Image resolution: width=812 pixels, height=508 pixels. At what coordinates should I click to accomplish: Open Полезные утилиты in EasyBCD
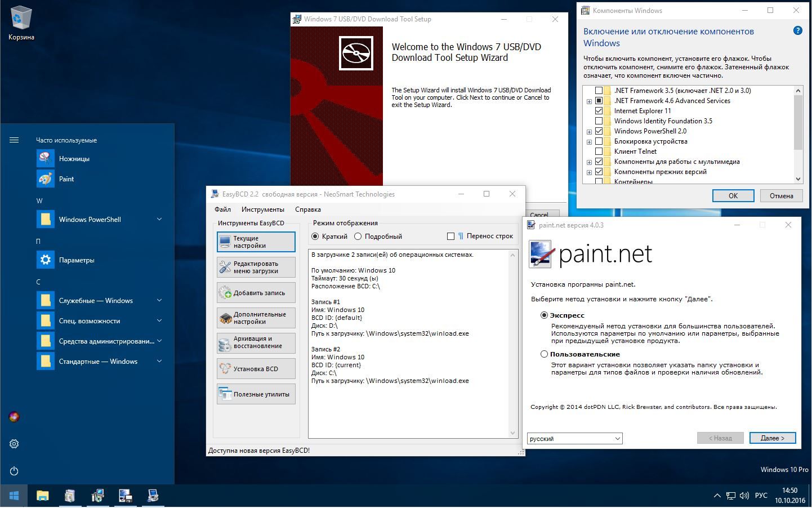click(x=256, y=394)
